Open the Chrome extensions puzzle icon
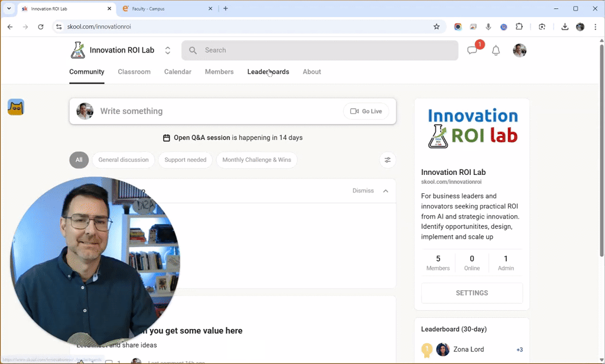Screen dimensions: 605x364 click(x=519, y=27)
